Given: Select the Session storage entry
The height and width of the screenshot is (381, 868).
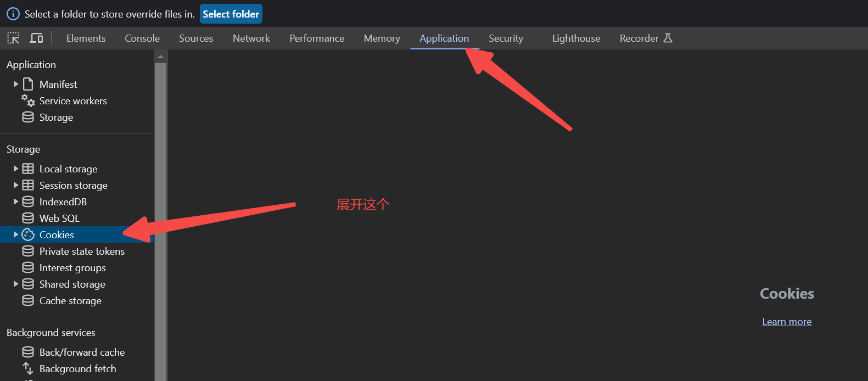Looking at the screenshot, I should pyautogui.click(x=73, y=185).
